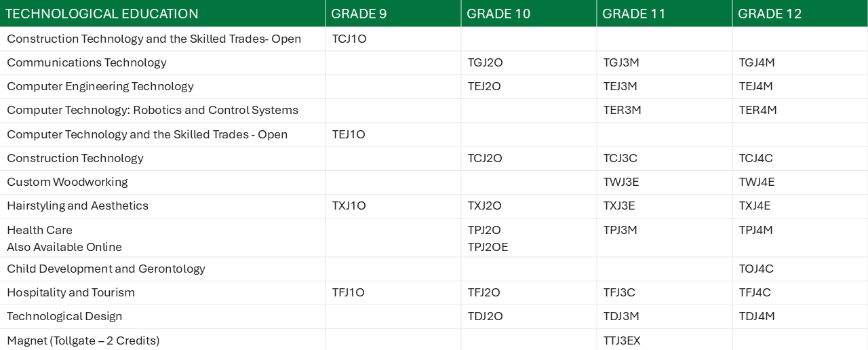
Task: Click the Technological Education column header
Action: coord(102,14)
